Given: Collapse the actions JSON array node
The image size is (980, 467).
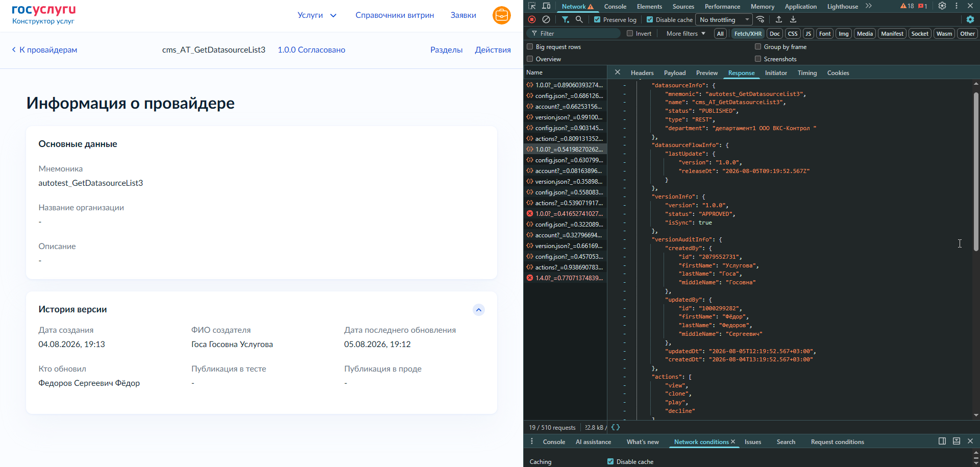Looking at the screenshot, I should 624,377.
